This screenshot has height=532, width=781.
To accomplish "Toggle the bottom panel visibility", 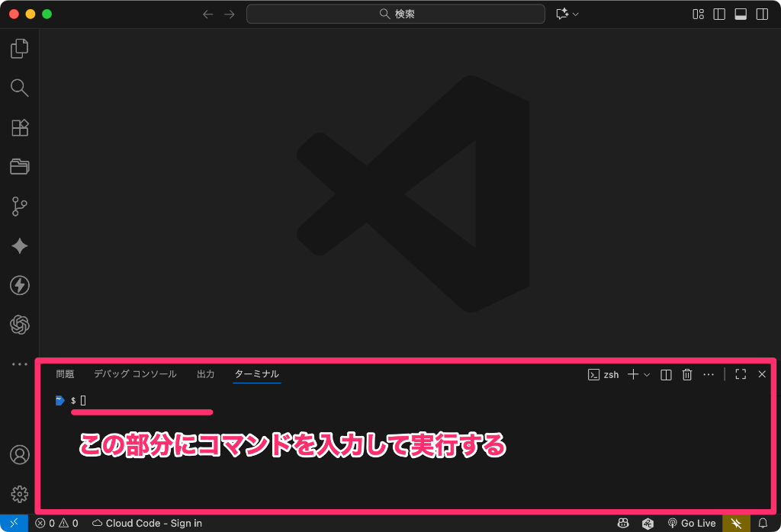I will (x=741, y=14).
